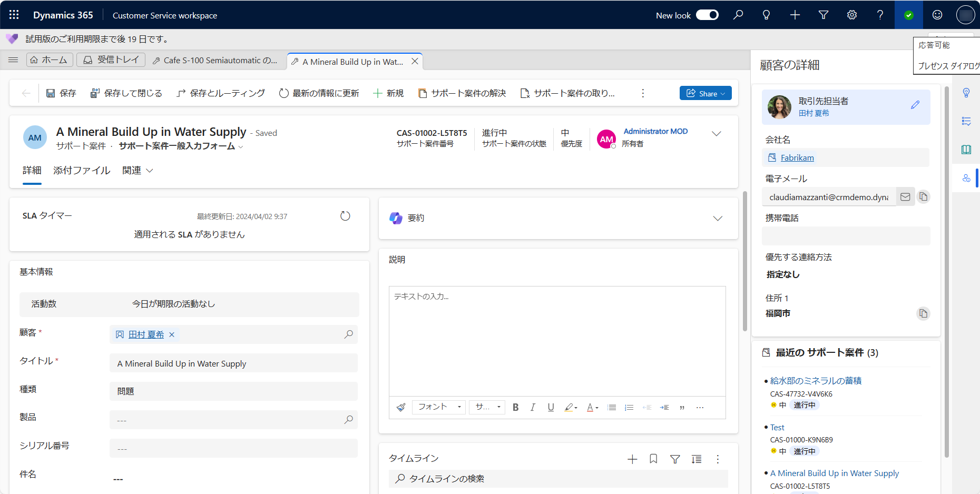Toggle bold formatting in editor
980x494 pixels.
pyautogui.click(x=515, y=407)
